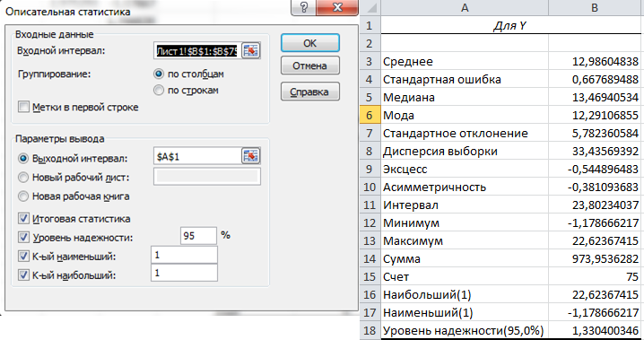Click the value 12,98604838
644x340 pixels.
click(x=596, y=62)
